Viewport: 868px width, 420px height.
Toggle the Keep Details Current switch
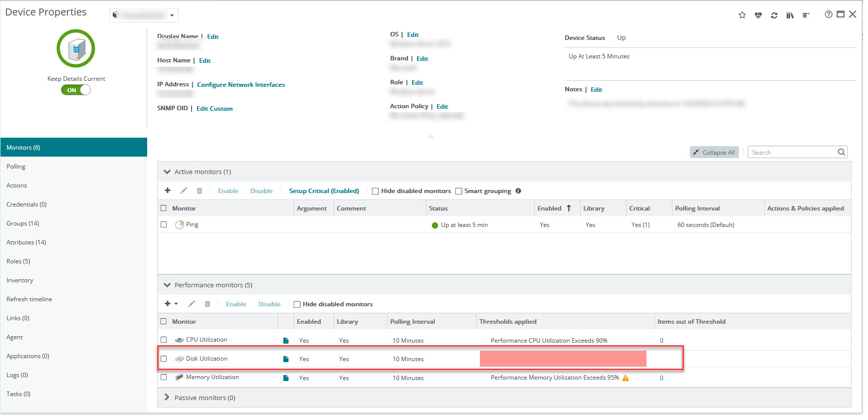pyautogui.click(x=76, y=90)
